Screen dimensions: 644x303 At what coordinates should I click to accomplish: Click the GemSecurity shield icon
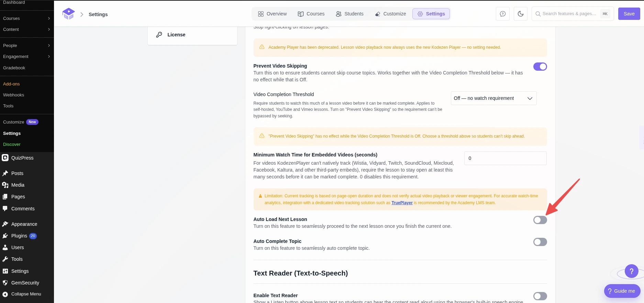click(x=5, y=283)
